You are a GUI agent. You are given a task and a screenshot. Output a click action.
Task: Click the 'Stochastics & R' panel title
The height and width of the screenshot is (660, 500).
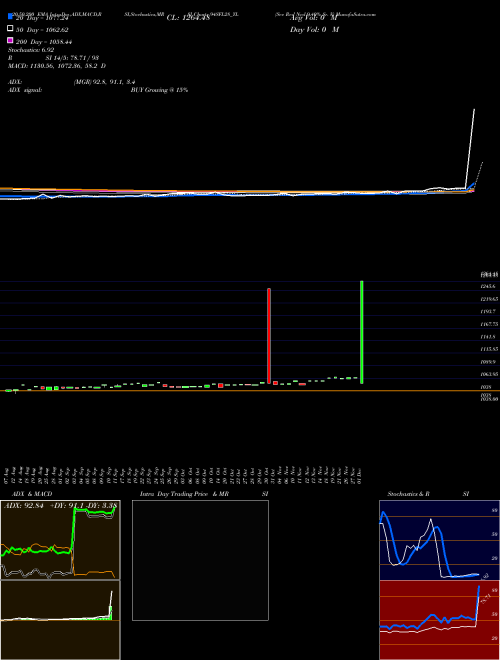(x=408, y=494)
